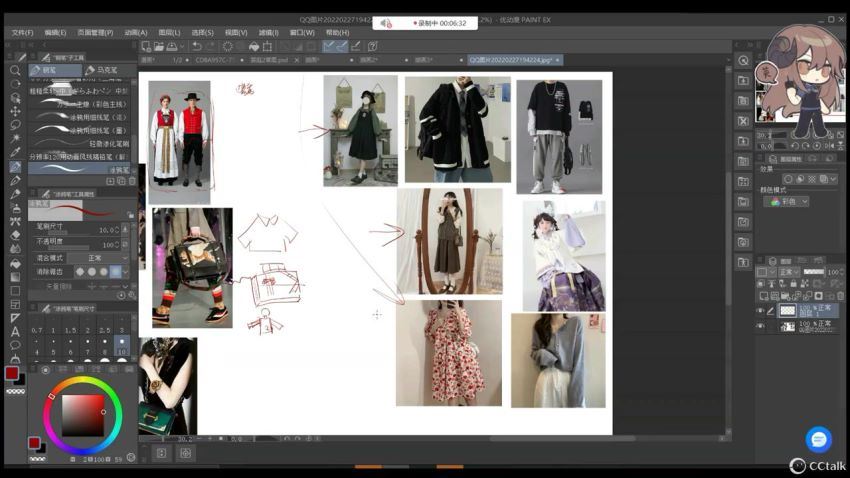Expand the effect options dropdown arrow
Screen dimensions: 850x478
833,179
